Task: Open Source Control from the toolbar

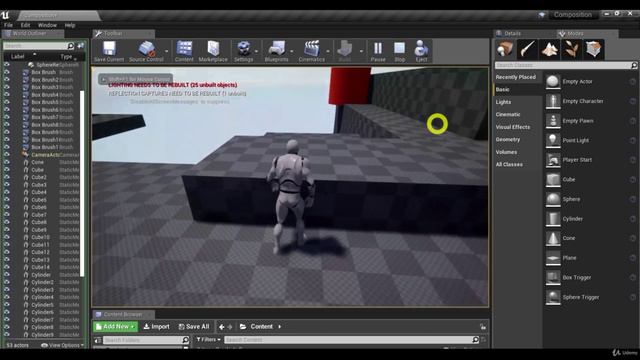Action: 147,49
